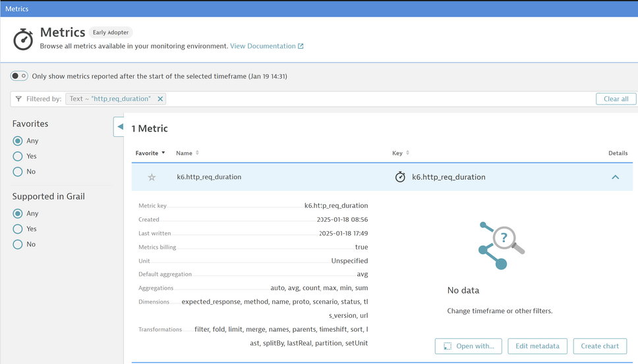Open the View Documentation link
Screen dimensions: 638x364
262,46
